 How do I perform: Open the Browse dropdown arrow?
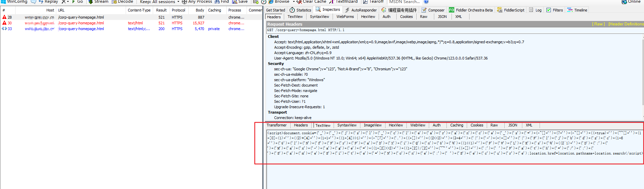tap(294, 2)
